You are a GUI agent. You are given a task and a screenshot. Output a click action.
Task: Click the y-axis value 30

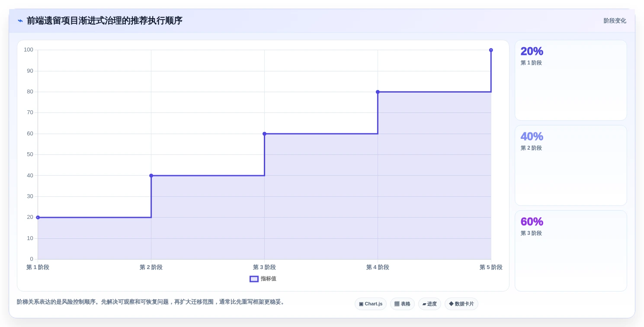pyautogui.click(x=30, y=196)
